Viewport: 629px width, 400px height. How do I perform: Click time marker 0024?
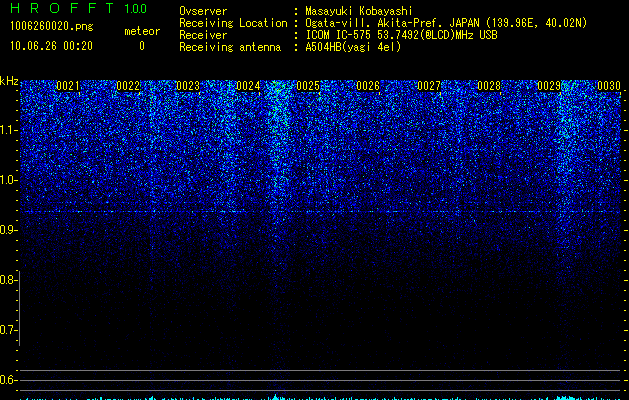coord(248,86)
